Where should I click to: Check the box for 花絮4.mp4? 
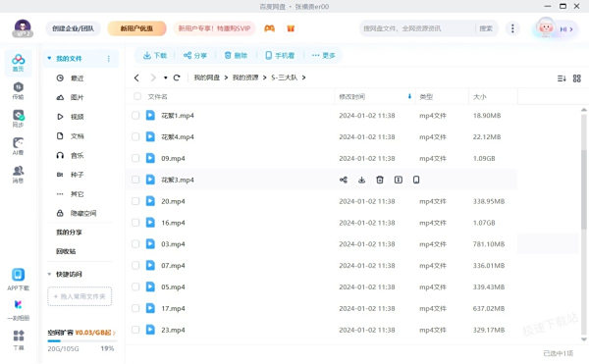(x=135, y=136)
